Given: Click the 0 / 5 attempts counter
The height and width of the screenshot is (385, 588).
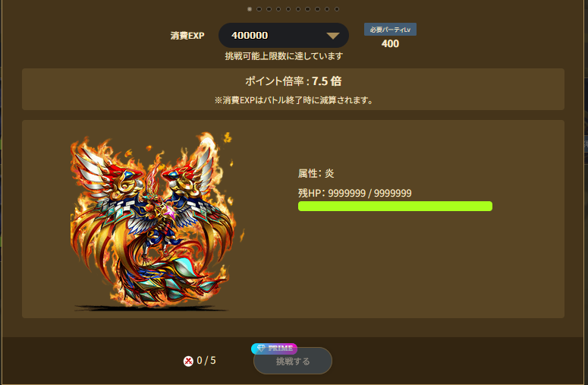Looking at the screenshot, I should click(x=206, y=361).
